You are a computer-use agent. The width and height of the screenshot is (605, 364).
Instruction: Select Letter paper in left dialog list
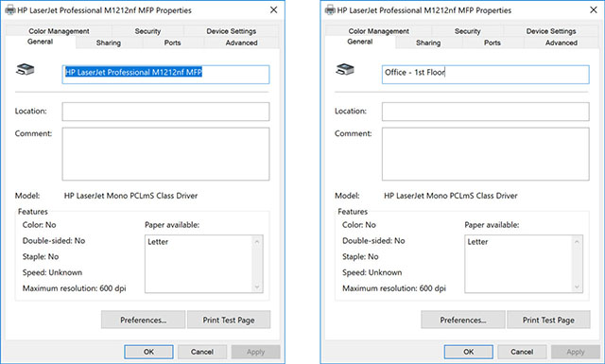point(158,242)
